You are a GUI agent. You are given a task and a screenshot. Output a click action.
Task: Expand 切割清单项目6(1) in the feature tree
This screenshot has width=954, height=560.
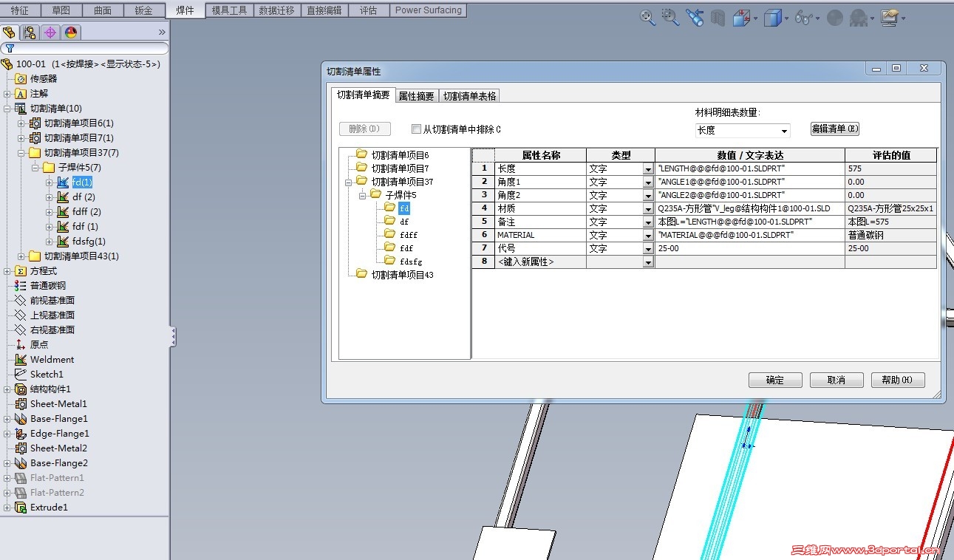click(21, 123)
